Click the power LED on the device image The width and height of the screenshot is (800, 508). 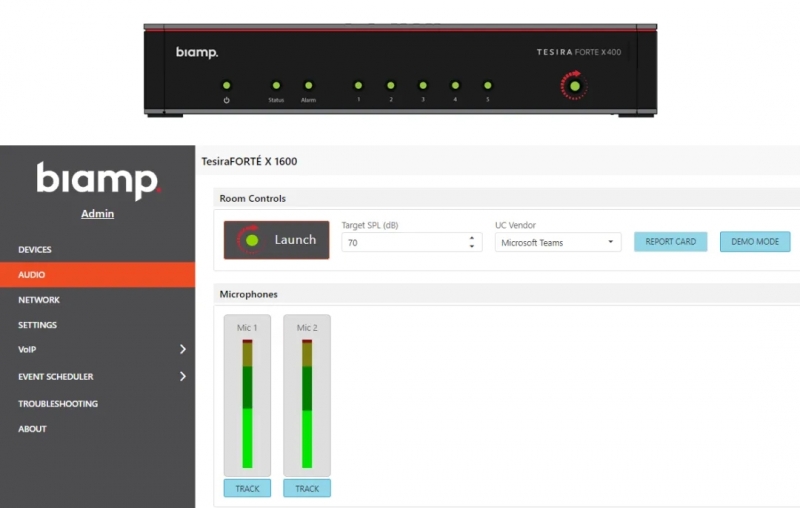[227, 85]
